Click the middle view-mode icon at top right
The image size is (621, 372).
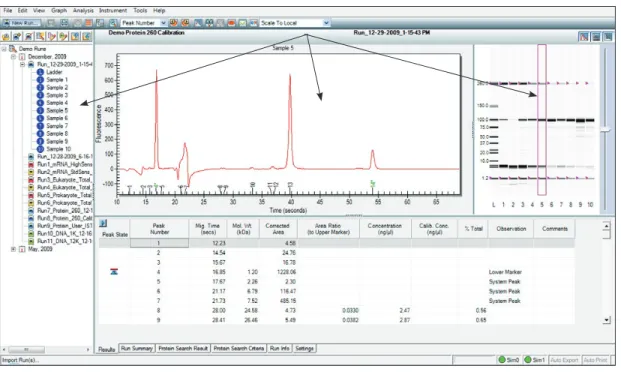tap(596, 37)
